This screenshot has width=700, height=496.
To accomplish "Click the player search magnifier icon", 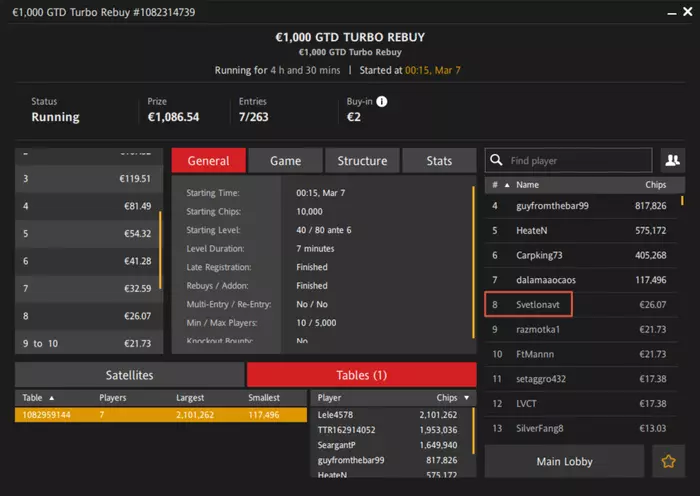I will pos(496,160).
